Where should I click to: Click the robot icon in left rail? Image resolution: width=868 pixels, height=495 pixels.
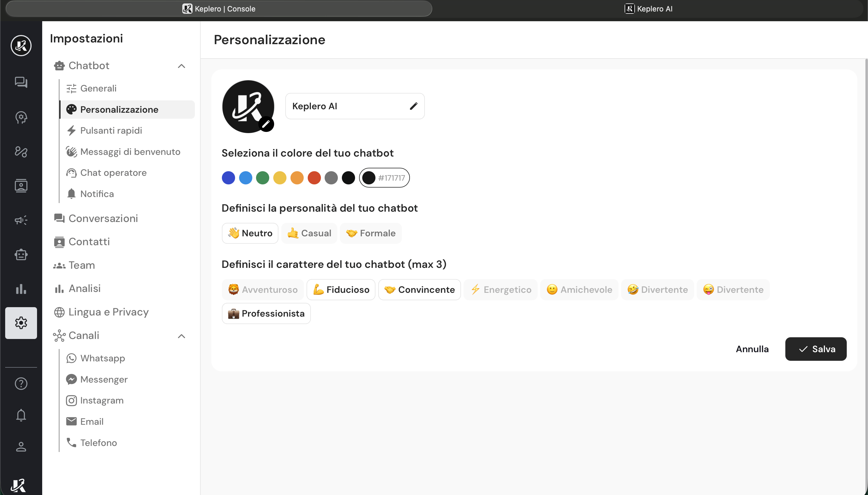(x=21, y=254)
